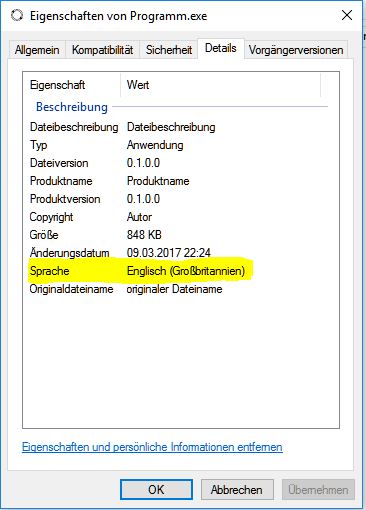Close the Eigenschaften von Programm.exe dialog

[347, 15]
